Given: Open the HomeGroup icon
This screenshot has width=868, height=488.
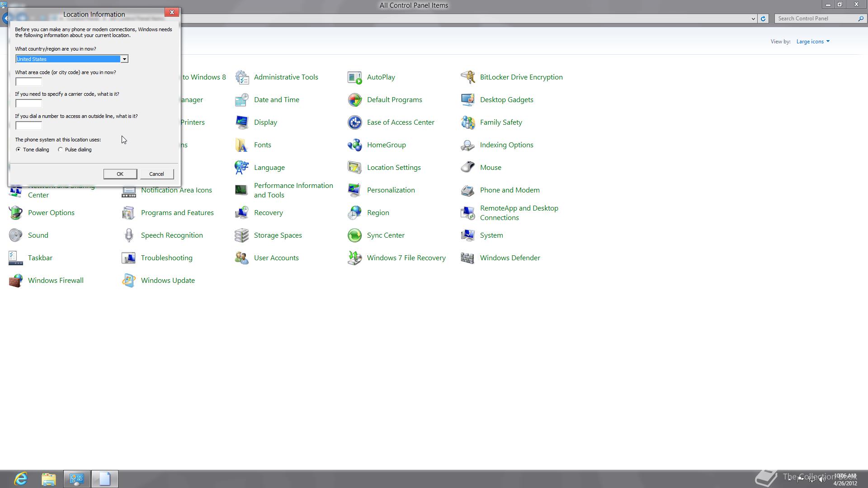Looking at the screenshot, I should click(355, 145).
